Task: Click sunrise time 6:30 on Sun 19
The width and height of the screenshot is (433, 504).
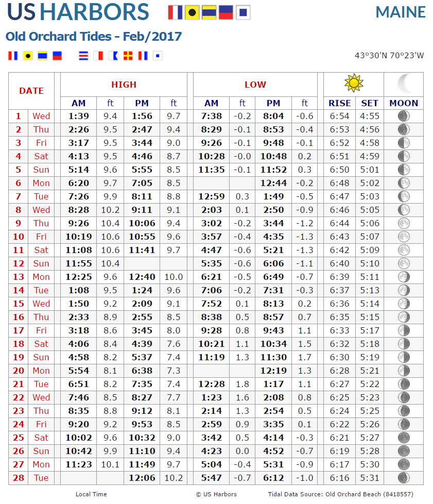Action: [x=339, y=357]
